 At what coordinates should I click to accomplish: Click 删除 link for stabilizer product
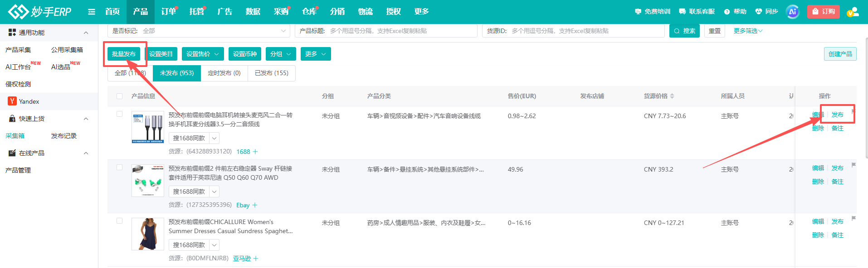pos(818,182)
